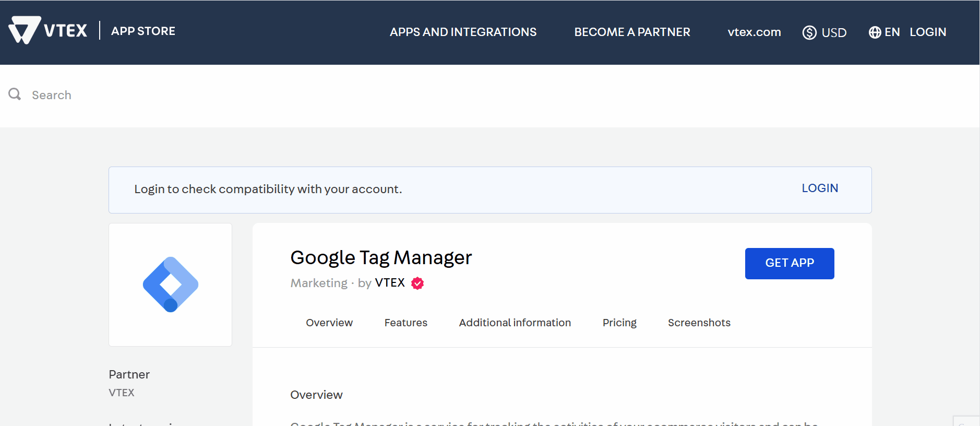This screenshot has width=980, height=426.
Task: Click 'VTEX' under Partner in sidebar
Action: tap(122, 393)
